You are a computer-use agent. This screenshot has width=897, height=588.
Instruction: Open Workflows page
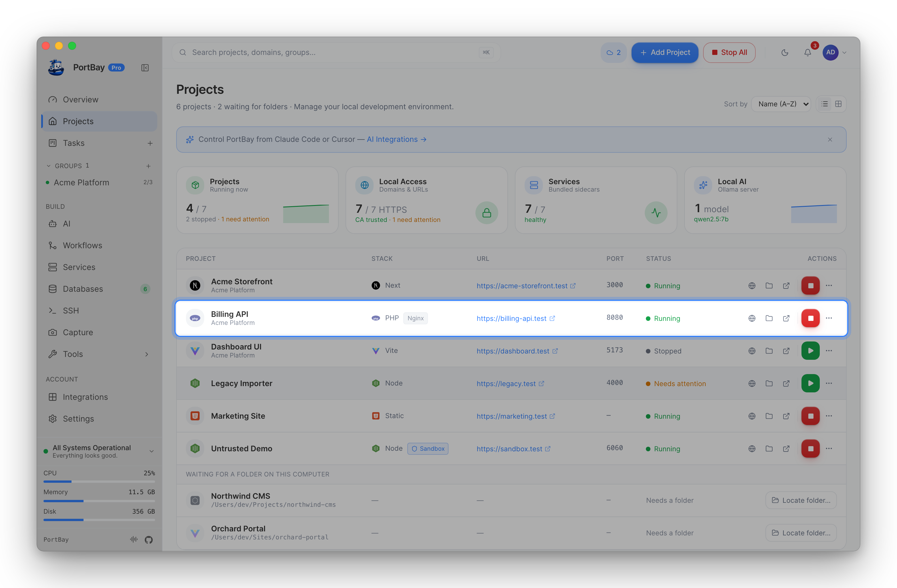point(99,245)
